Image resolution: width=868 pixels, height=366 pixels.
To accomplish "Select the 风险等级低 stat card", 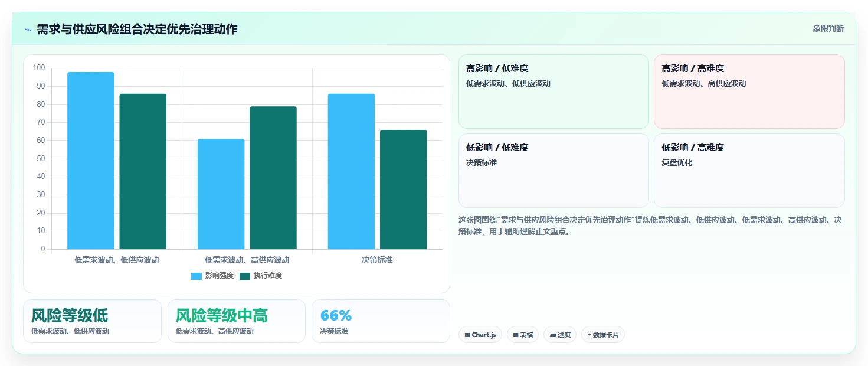I will pos(92,321).
